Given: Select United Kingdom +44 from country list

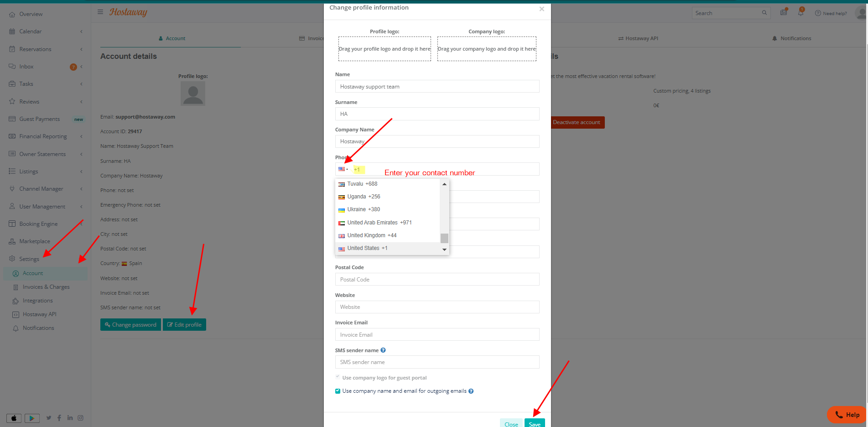Looking at the screenshot, I should click(x=388, y=235).
